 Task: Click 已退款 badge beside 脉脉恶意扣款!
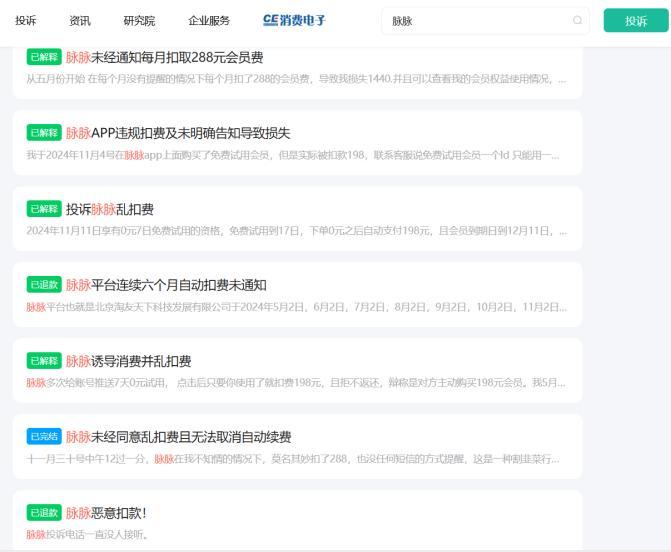44,512
